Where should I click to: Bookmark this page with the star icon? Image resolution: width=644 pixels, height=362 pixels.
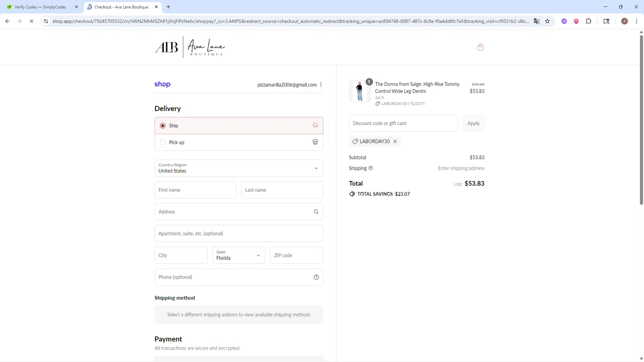tap(547, 21)
